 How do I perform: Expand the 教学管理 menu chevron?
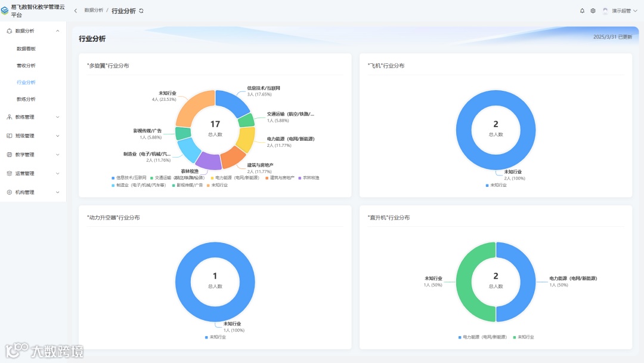[x=57, y=155]
